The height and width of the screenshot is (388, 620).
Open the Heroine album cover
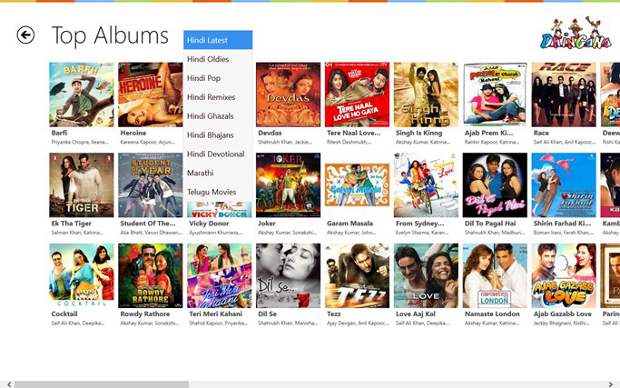point(150,95)
